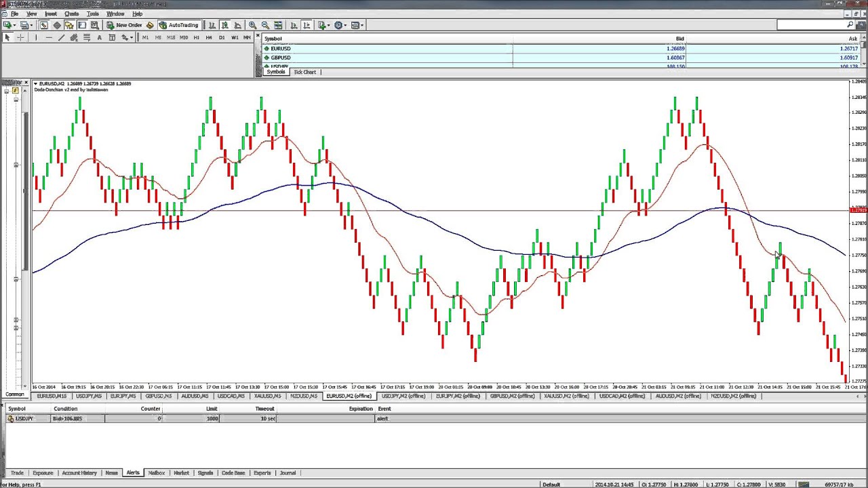Viewport: 868px width, 488px height.
Task: Click the Profiles toolbar icon
Action: 24,25
